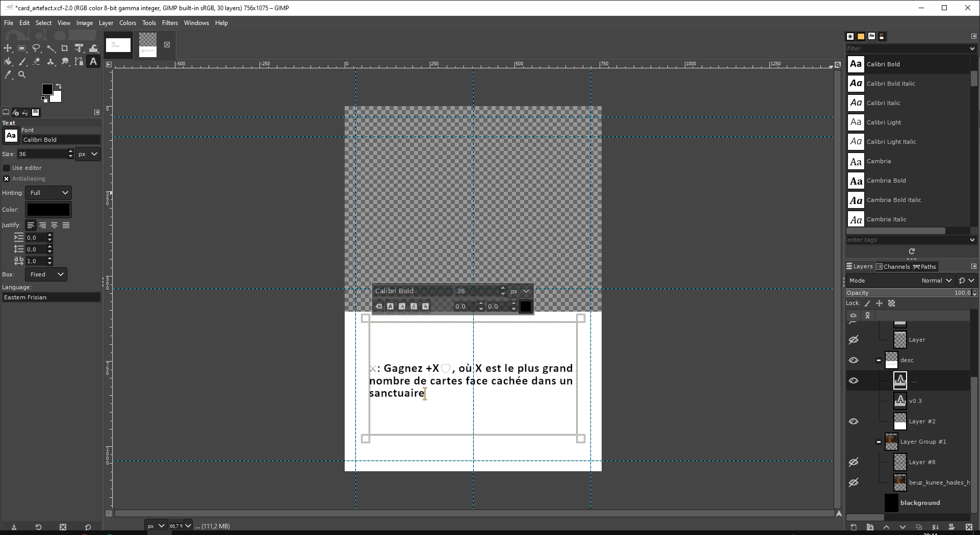Select the Free Select lasso tool
Viewport: 980px width, 535px height.
tap(36, 48)
